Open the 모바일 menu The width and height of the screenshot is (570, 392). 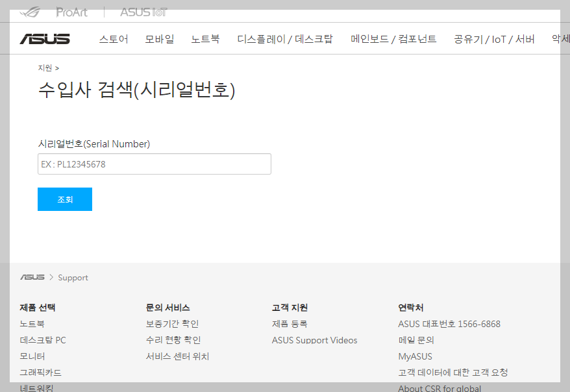[x=160, y=39]
